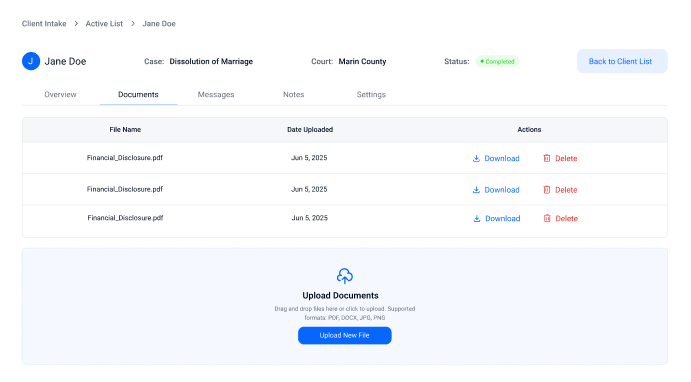Click Dissolution of Marriage case text
This screenshot has width=691, height=382.
pos(211,61)
